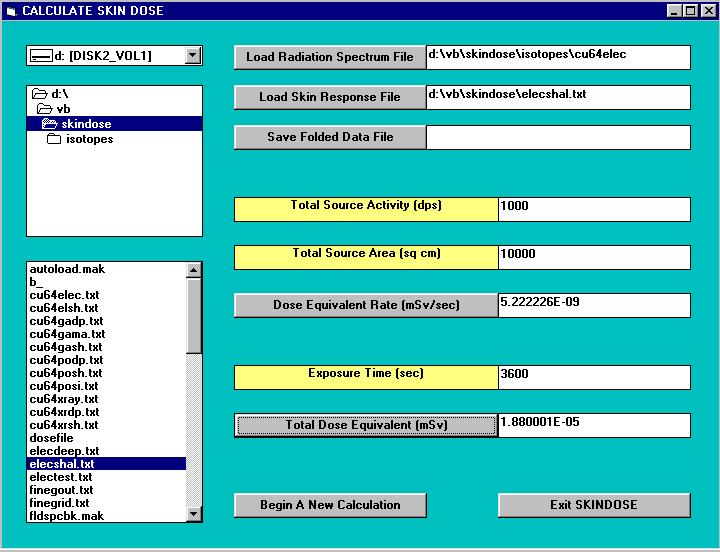This screenshot has width=720, height=552.
Task: Click the Save Folded Data File path field
Action: 557,137
